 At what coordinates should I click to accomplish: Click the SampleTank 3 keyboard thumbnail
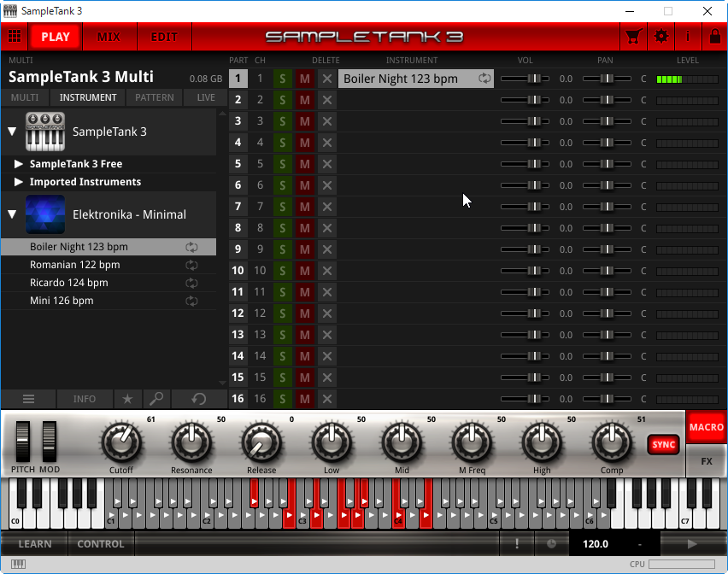pyautogui.click(x=45, y=132)
